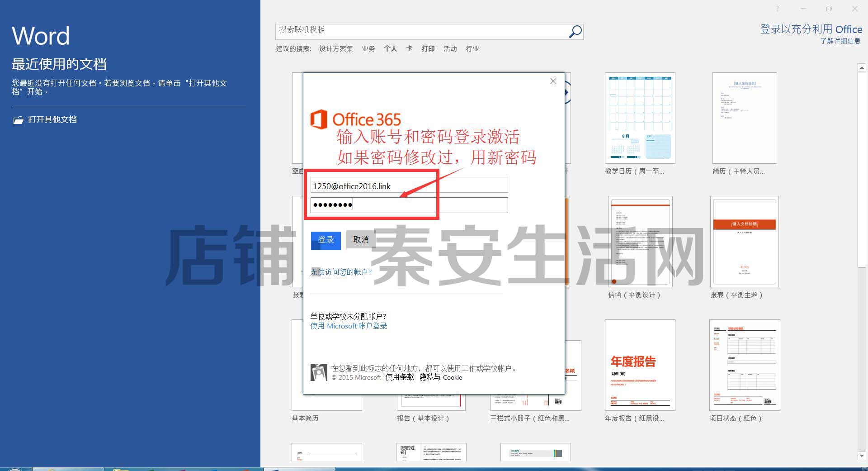Screen dimensions: 868x471
Task: Select the 卡 suggested search
Action: pos(409,48)
